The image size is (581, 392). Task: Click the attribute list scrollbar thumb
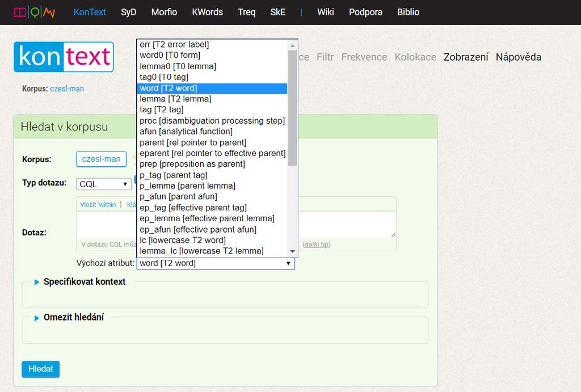pos(292,108)
